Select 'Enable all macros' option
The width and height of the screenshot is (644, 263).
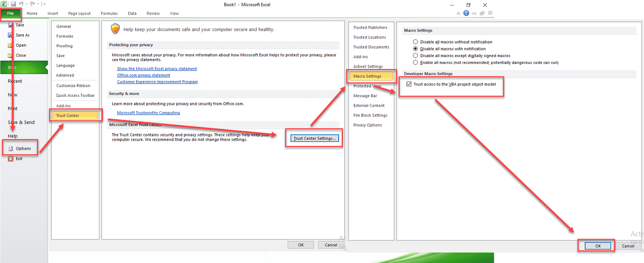415,62
